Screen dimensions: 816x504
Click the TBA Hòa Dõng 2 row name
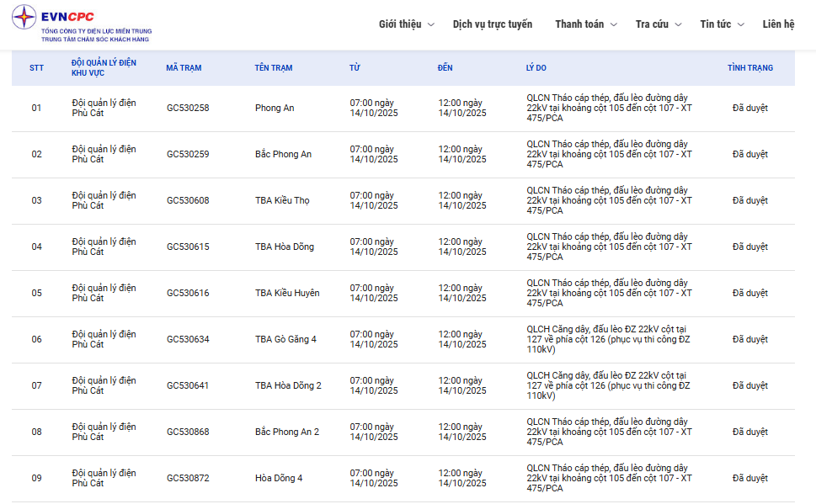[288, 385]
